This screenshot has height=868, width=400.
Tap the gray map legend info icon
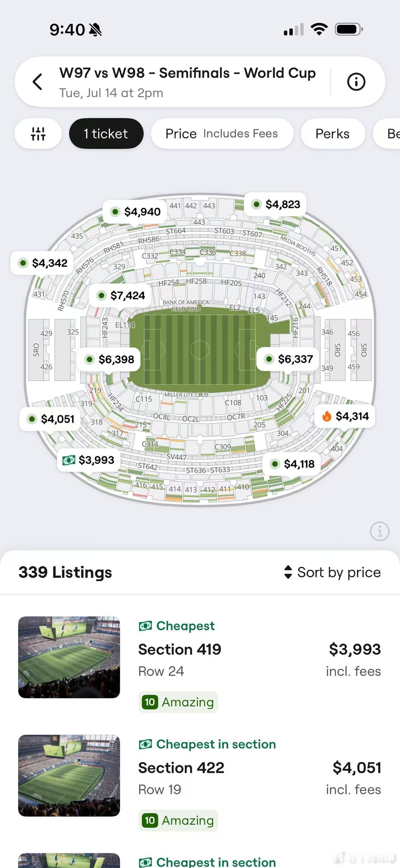pyautogui.click(x=380, y=531)
